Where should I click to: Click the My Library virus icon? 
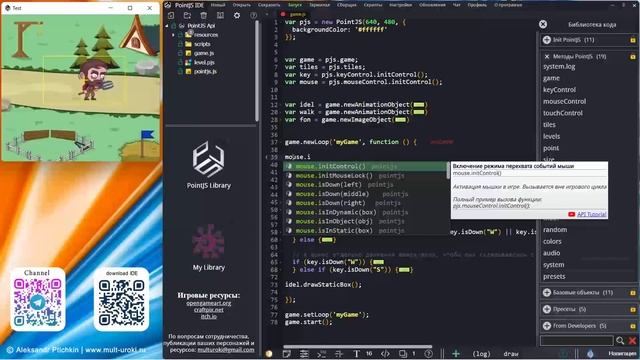209,242
